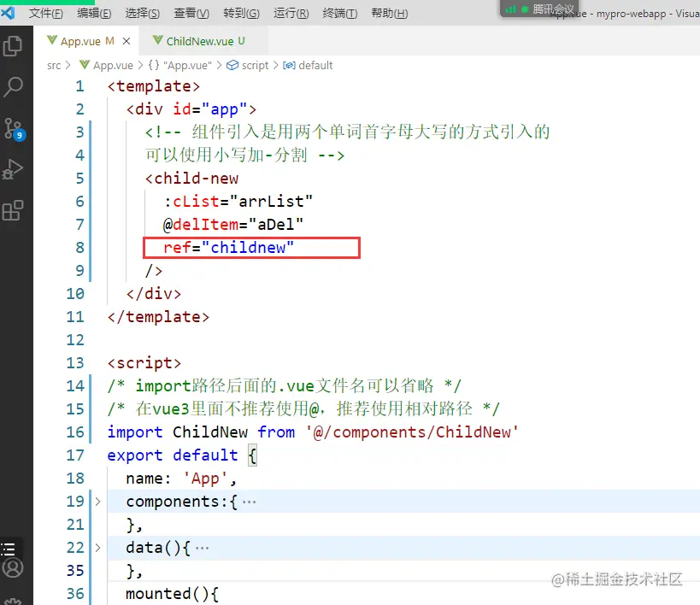
Task: Open the script breadcrumb dropdown
Action: click(x=256, y=65)
